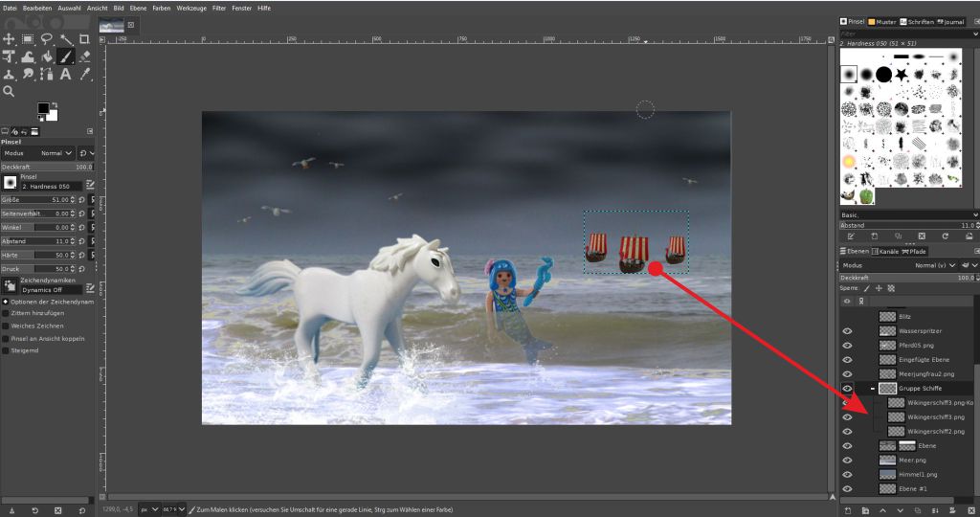This screenshot has height=517, width=980.
Task: Lock the layer alpha channel
Action: tap(891, 288)
